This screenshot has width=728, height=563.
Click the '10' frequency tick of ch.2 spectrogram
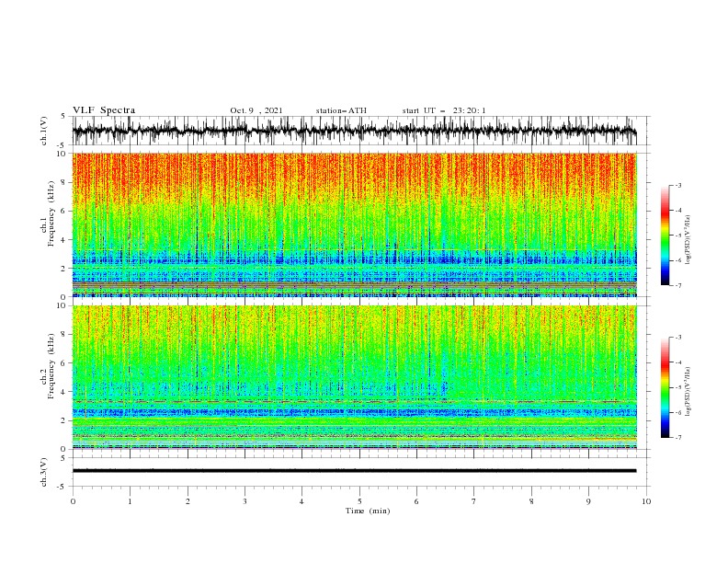63,305
